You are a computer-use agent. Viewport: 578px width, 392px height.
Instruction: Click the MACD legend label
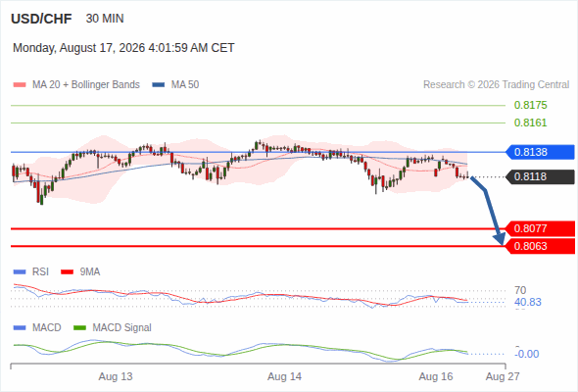46,328
